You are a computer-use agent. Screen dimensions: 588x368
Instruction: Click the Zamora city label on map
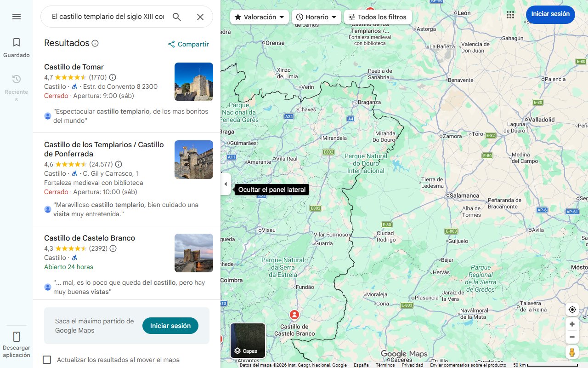[453, 136]
